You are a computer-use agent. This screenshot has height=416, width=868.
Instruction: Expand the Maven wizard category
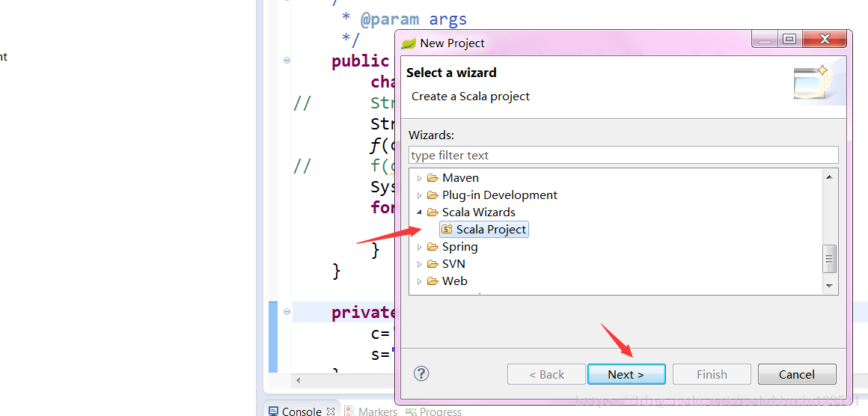tap(419, 178)
